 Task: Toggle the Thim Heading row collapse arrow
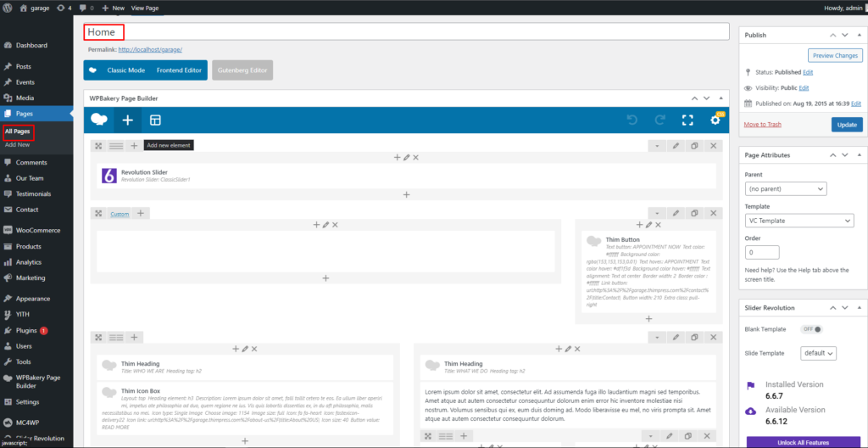point(657,337)
